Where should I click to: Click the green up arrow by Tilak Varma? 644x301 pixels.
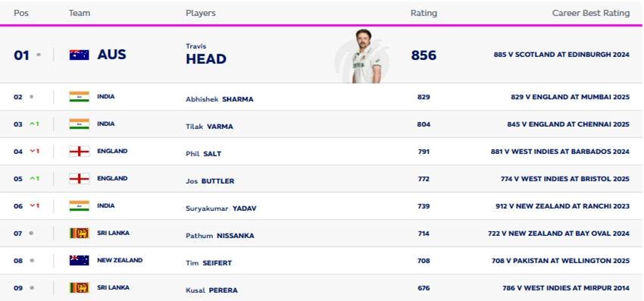(x=32, y=124)
